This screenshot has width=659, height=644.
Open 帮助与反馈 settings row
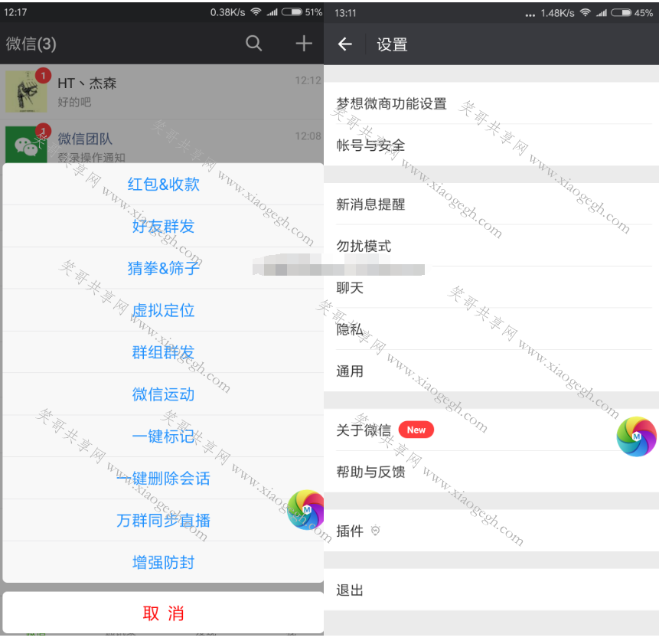pos(491,472)
